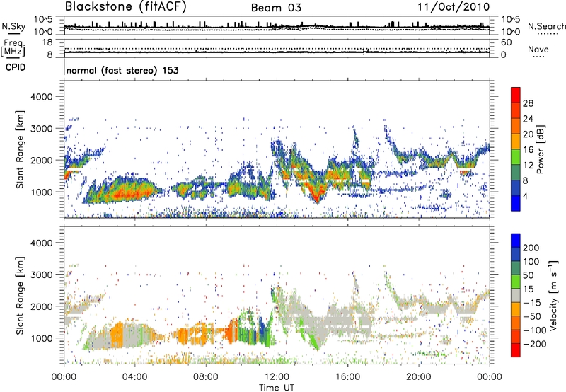Screen dimensions: 566x392
Task: Select '4000' tick on power panel
Action: [x=42, y=97]
